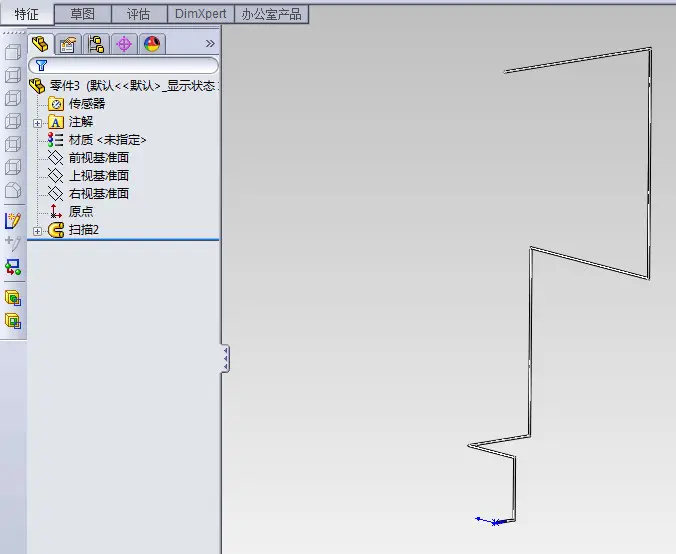Click the feature tree rollback bar
Screen dimensions: 676x554
123,239
